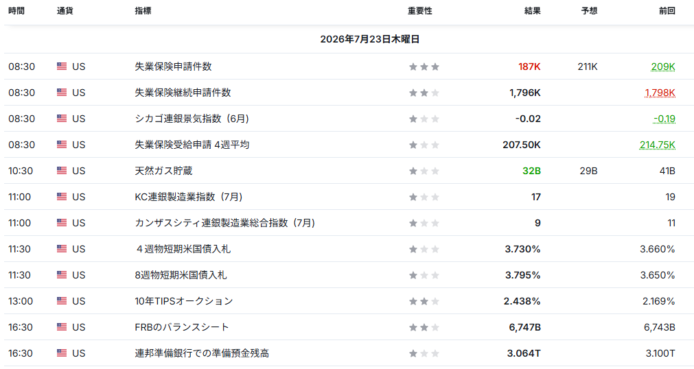
Task: Click the 重要性 column header
Action: [420, 11]
